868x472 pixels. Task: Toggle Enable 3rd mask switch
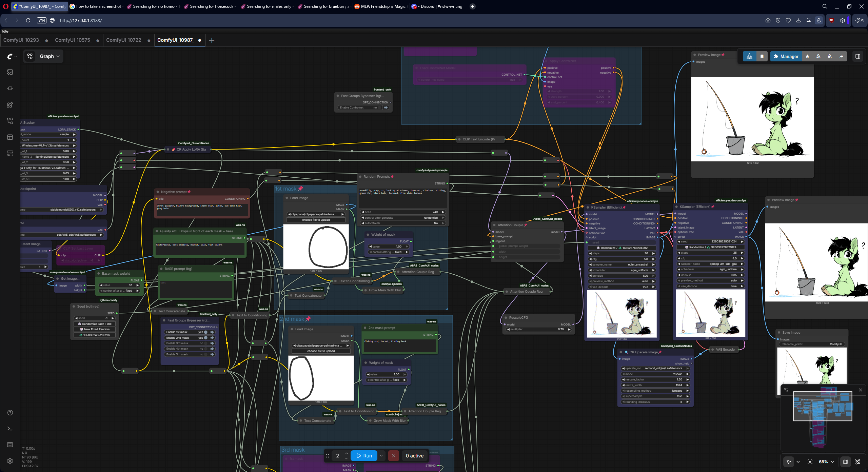[205, 343]
